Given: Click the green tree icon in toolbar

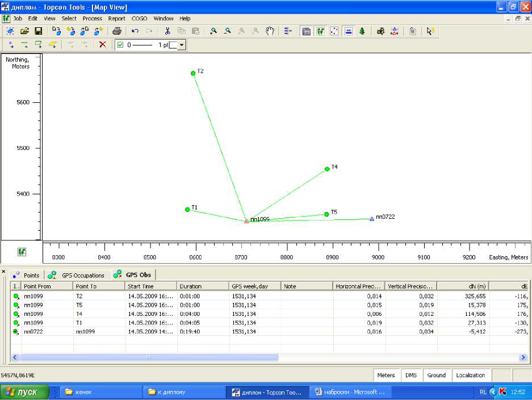Looking at the screenshot, I should tap(362, 31).
